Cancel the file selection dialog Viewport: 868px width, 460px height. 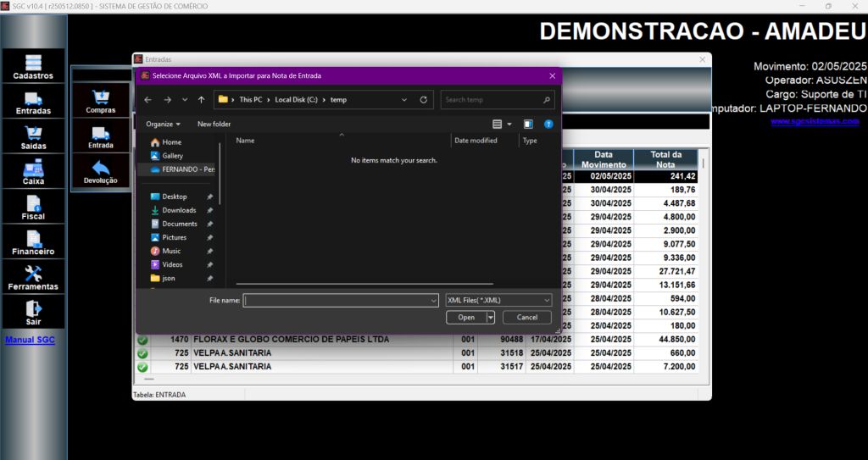(527, 317)
